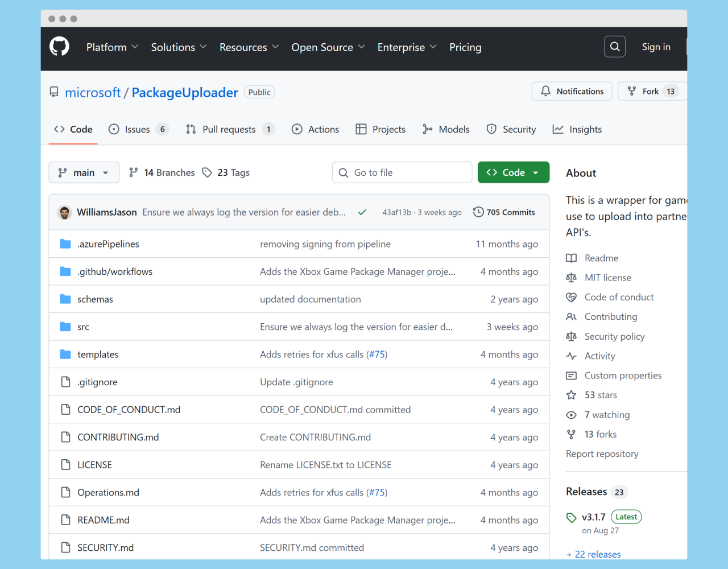
Task: Click the green commit status checkmark
Action: (x=362, y=212)
